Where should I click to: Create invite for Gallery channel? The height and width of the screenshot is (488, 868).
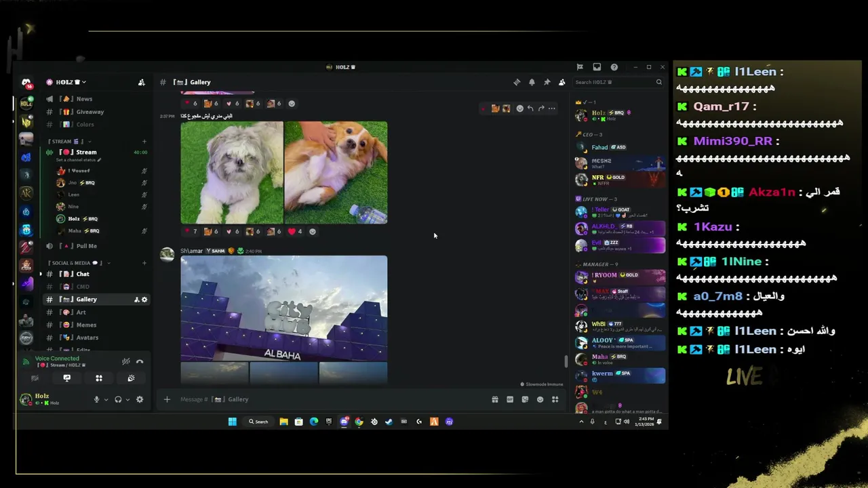pyautogui.click(x=136, y=300)
